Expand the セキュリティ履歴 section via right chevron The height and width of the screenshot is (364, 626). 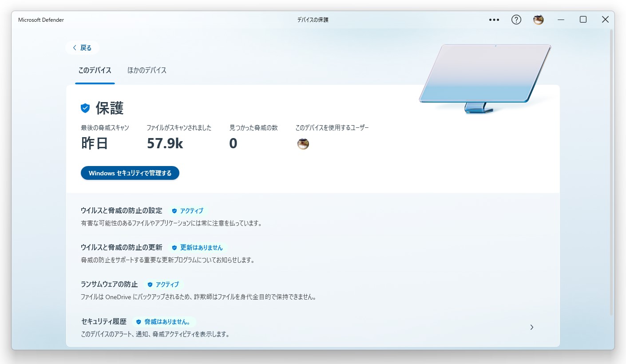tap(531, 327)
